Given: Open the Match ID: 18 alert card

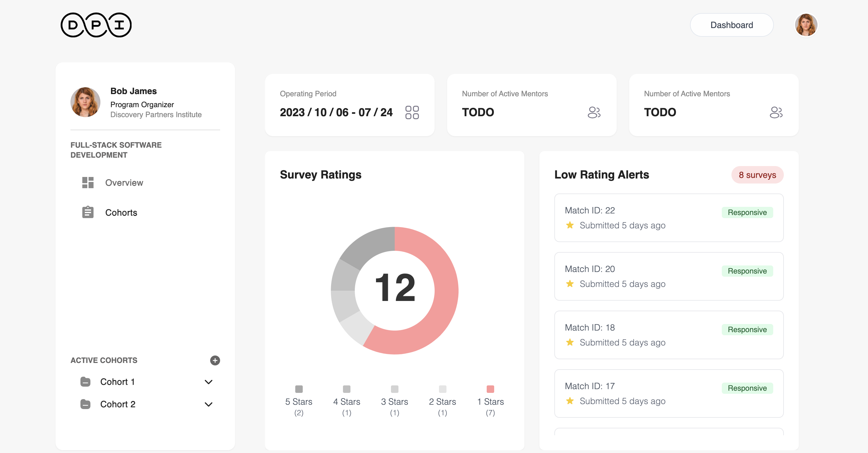Looking at the screenshot, I should click(x=669, y=335).
